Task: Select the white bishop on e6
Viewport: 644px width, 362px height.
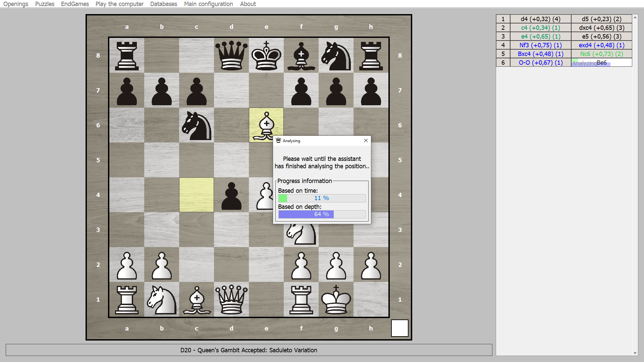Action: click(x=266, y=125)
